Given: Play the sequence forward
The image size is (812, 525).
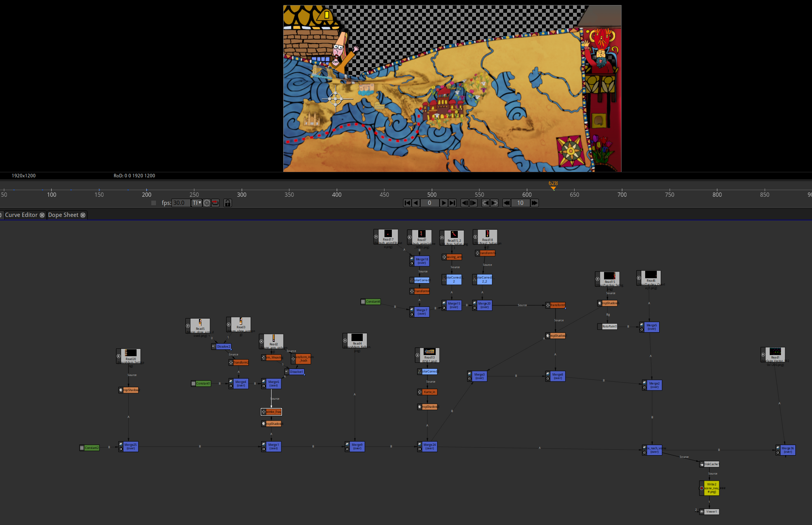Looking at the screenshot, I should [x=443, y=203].
